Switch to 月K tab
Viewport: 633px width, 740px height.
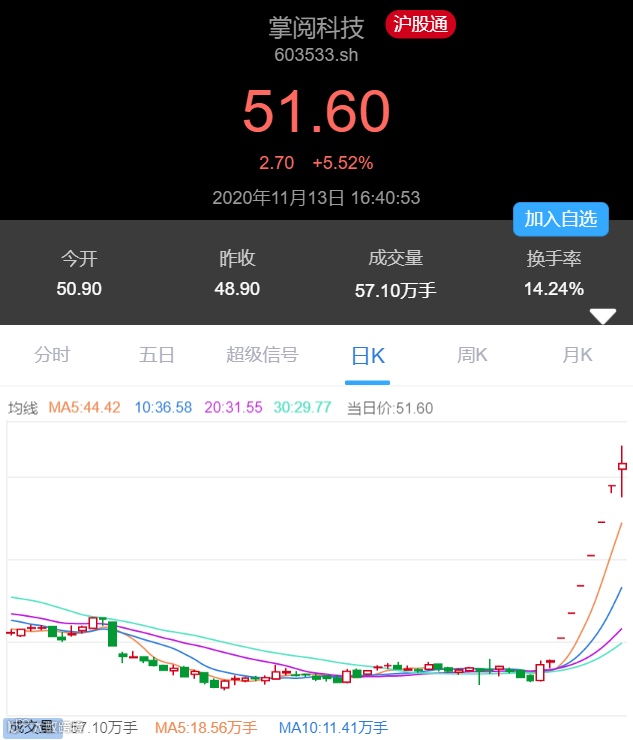577,354
